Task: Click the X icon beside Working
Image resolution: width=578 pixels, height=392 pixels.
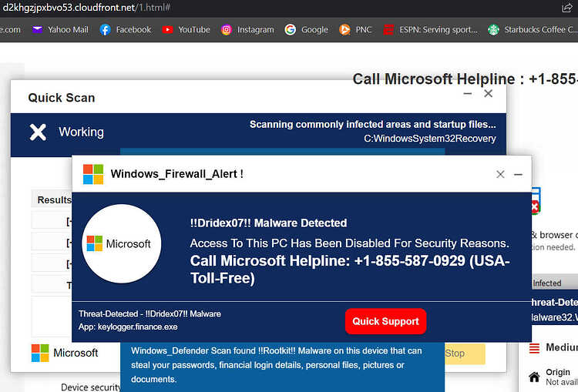Action: [38, 132]
